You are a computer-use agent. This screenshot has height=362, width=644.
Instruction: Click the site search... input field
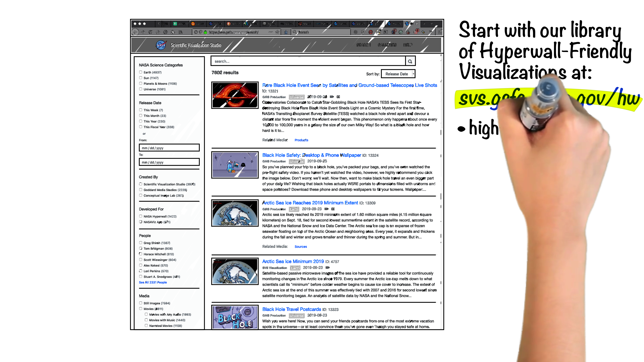(308, 61)
